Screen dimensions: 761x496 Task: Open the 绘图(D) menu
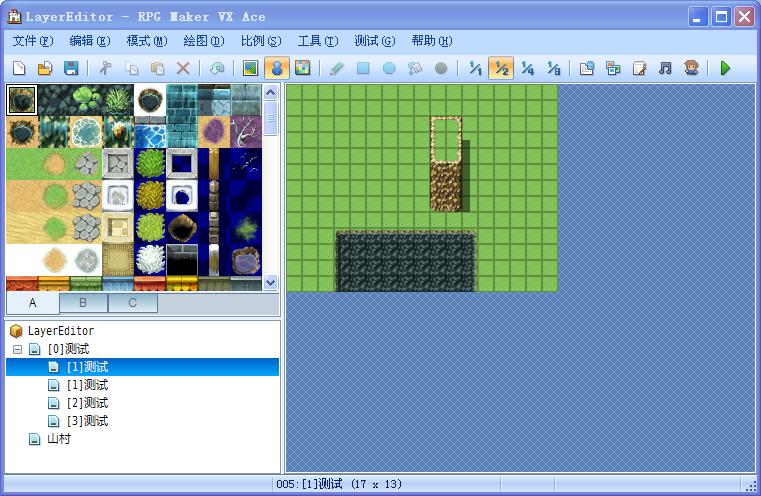click(204, 41)
